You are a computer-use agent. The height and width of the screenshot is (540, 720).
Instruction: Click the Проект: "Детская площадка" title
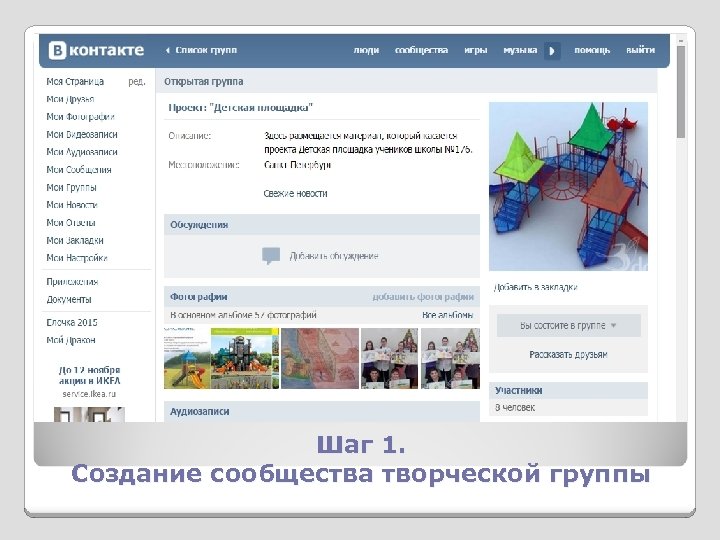(x=240, y=108)
